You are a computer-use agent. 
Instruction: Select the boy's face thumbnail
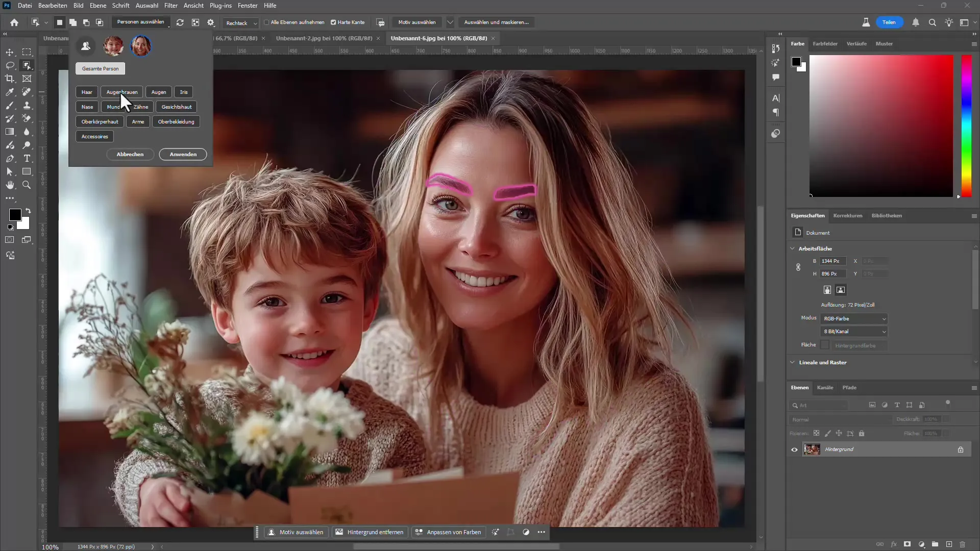tap(113, 46)
